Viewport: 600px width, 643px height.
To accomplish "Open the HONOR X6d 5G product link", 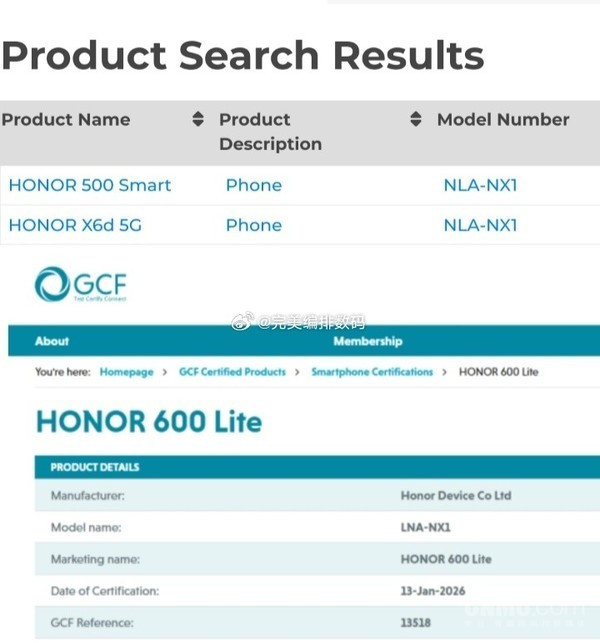I will tap(75, 225).
